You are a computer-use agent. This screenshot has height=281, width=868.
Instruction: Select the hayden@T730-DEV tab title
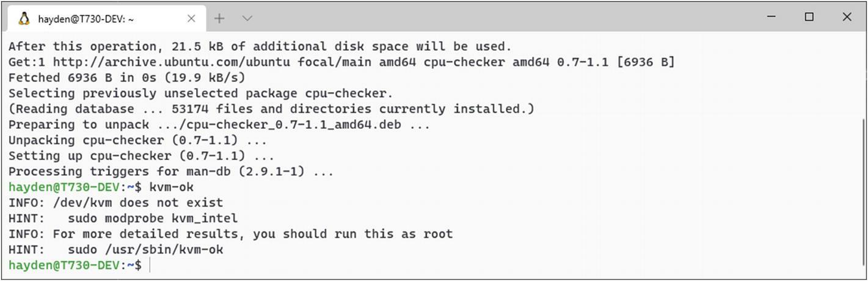coord(86,19)
